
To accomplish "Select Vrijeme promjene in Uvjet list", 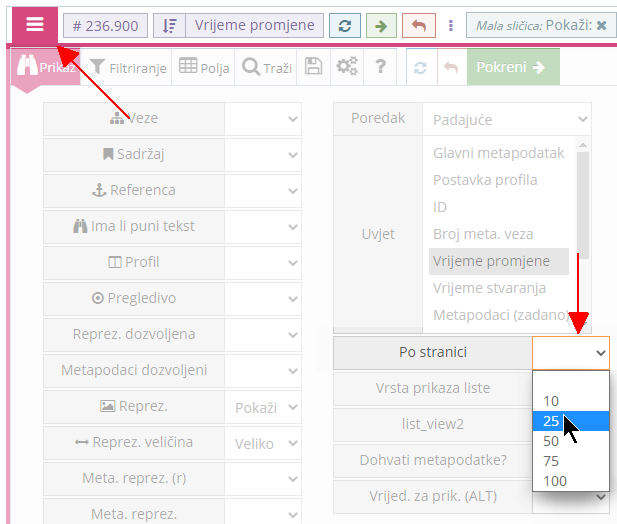I will [x=499, y=261].
